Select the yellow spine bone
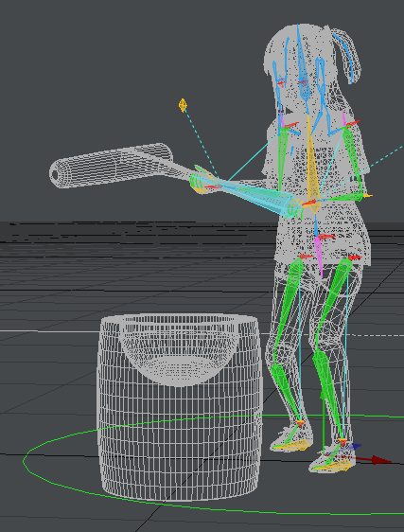Viewport: 404px width, 532px height. (313, 166)
